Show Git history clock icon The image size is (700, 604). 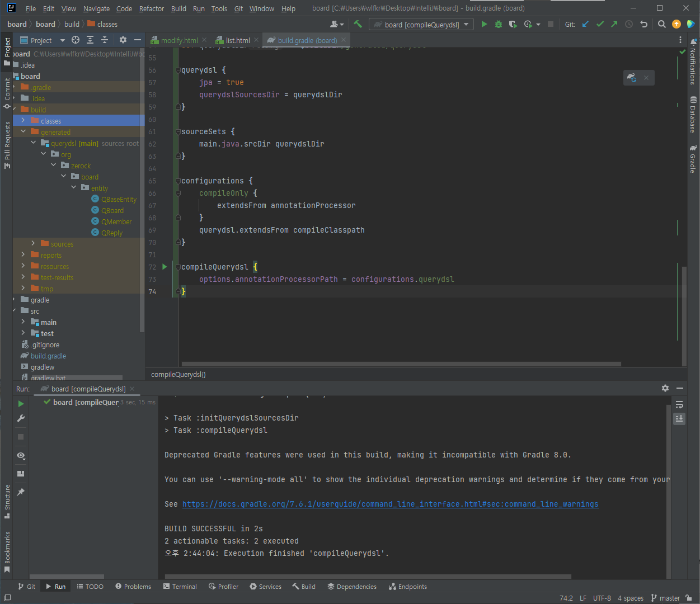[629, 24]
